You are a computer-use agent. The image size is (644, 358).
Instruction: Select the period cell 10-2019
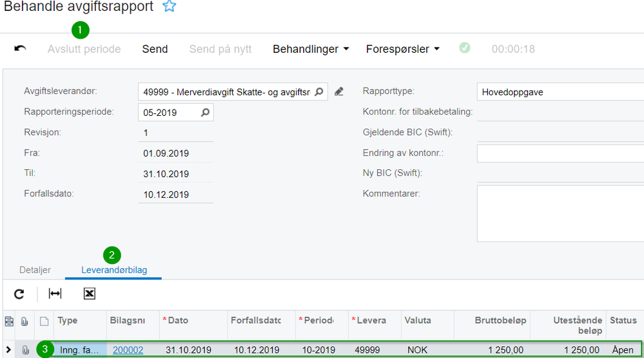point(318,350)
